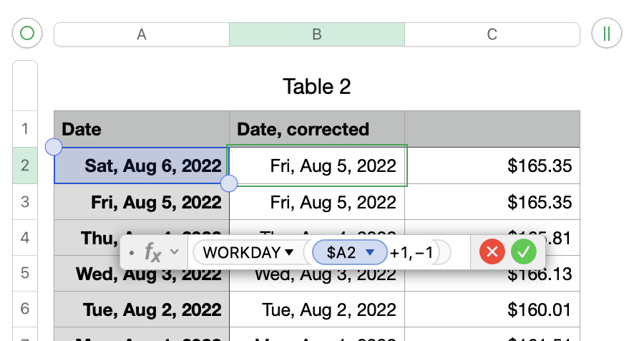The width and height of the screenshot is (644, 341).
Task: Click the formula editor's drag dot
Action: [131, 253]
